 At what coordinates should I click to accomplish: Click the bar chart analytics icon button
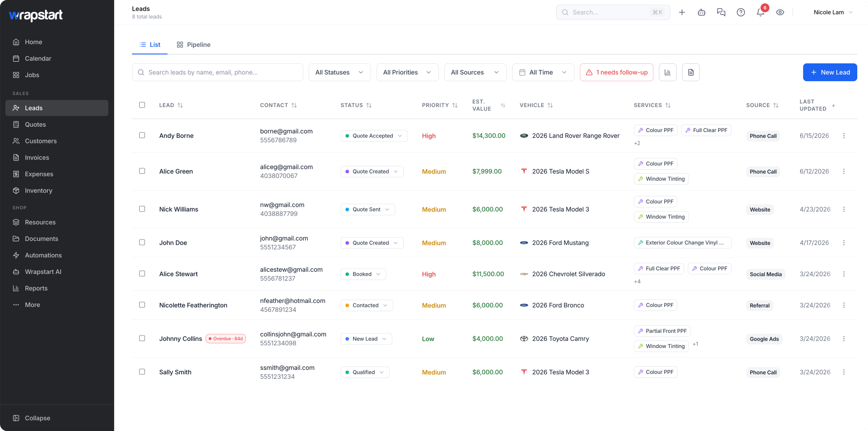tap(668, 72)
